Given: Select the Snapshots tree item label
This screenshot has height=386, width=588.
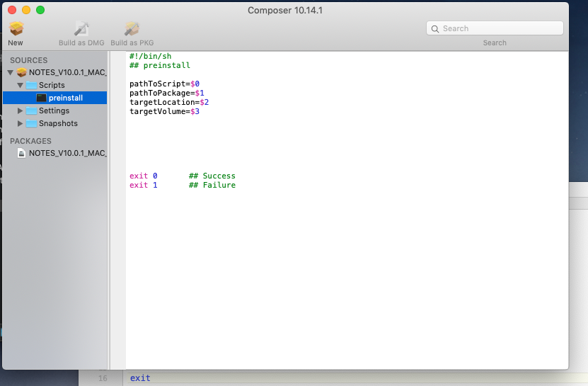Looking at the screenshot, I should 58,123.
